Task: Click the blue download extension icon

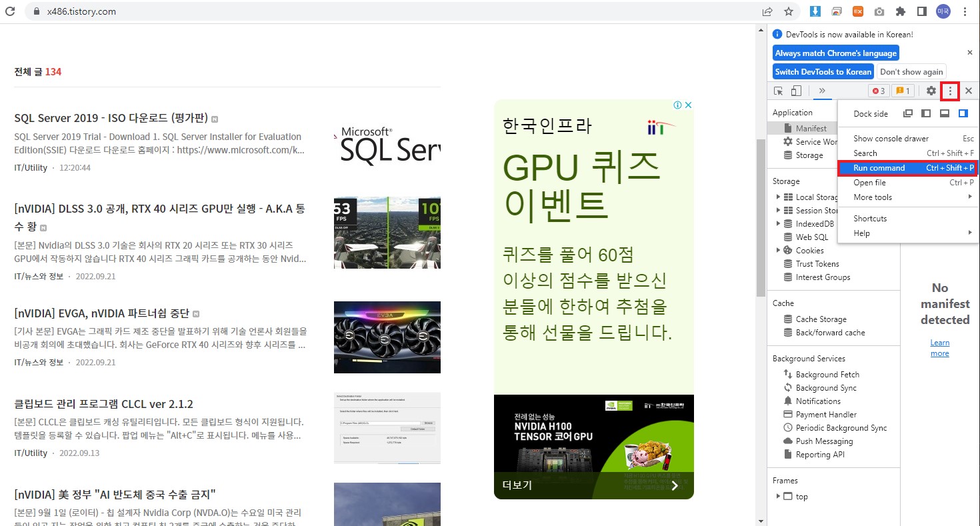Action: tap(815, 11)
